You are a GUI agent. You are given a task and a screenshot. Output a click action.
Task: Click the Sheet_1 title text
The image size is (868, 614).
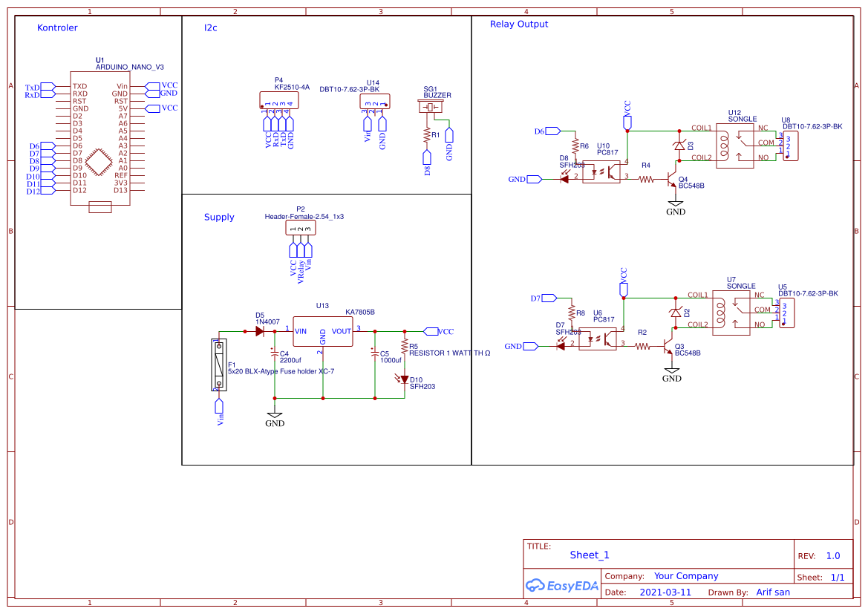point(589,555)
